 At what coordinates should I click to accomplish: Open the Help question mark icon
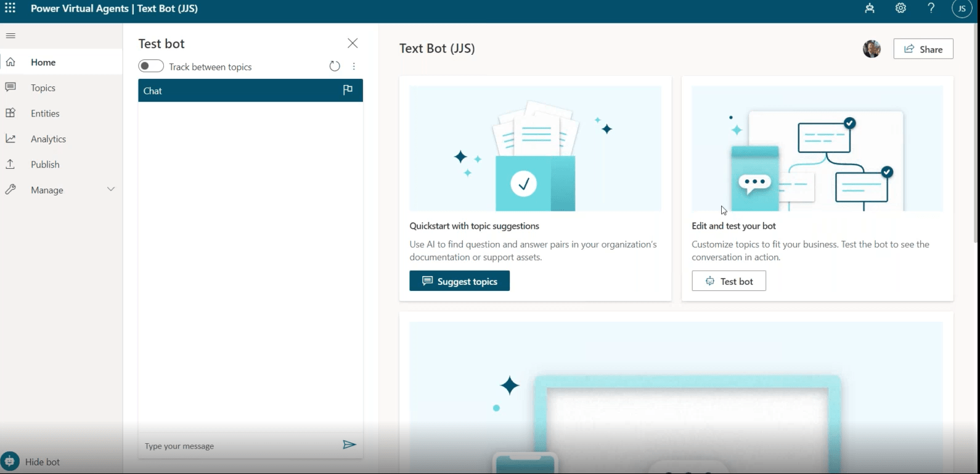[931, 9]
